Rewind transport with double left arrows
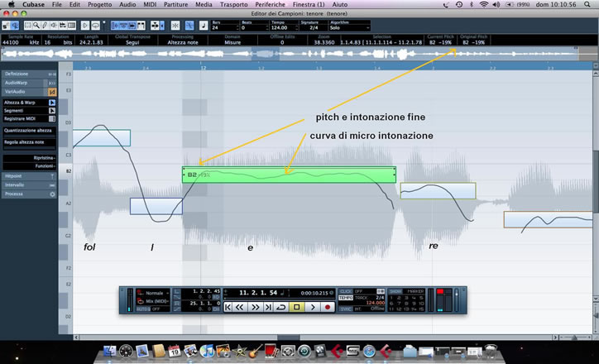599x364 pixels. 240,307
